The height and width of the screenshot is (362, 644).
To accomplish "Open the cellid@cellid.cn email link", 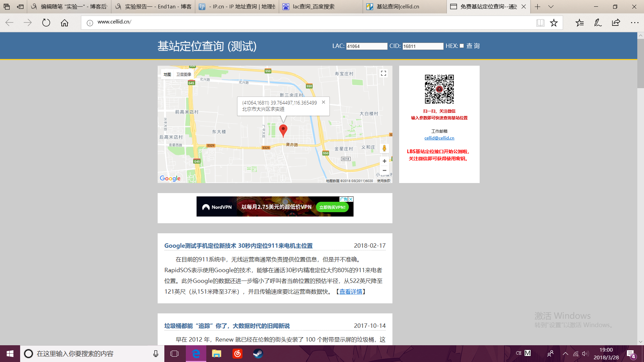I will [439, 138].
